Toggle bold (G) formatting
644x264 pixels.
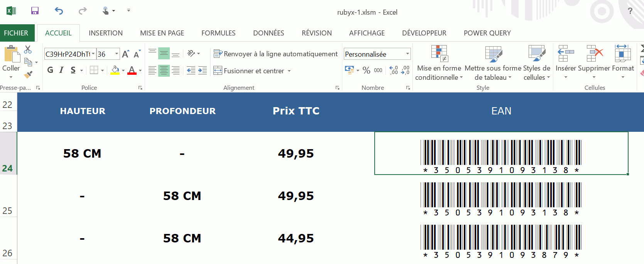click(50, 70)
